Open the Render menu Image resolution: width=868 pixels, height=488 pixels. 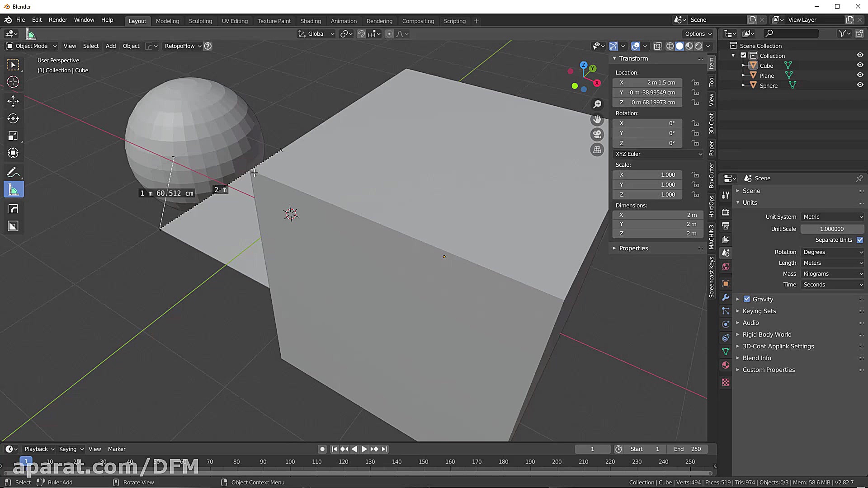58,20
